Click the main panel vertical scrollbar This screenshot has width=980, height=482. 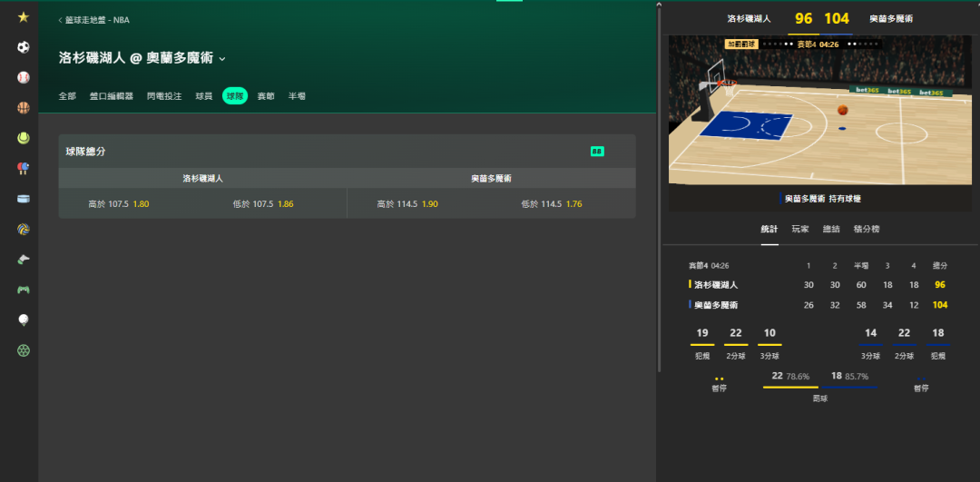(x=659, y=188)
